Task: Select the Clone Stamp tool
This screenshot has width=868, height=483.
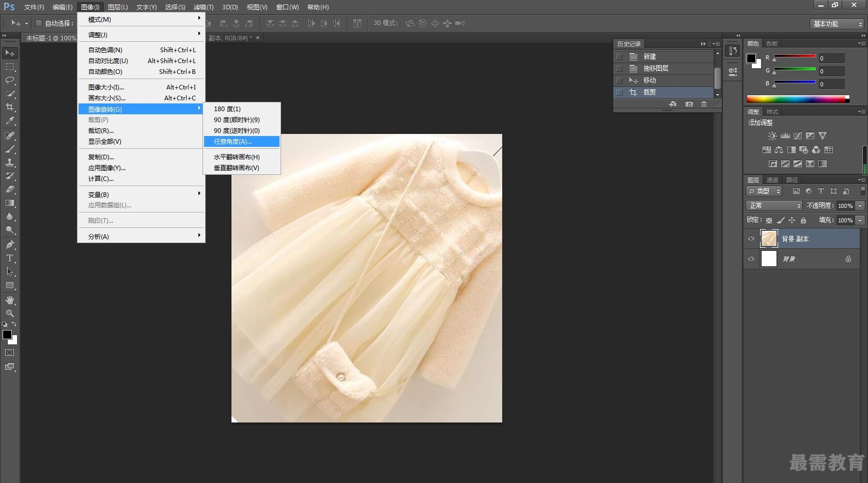Action: pyautogui.click(x=10, y=162)
